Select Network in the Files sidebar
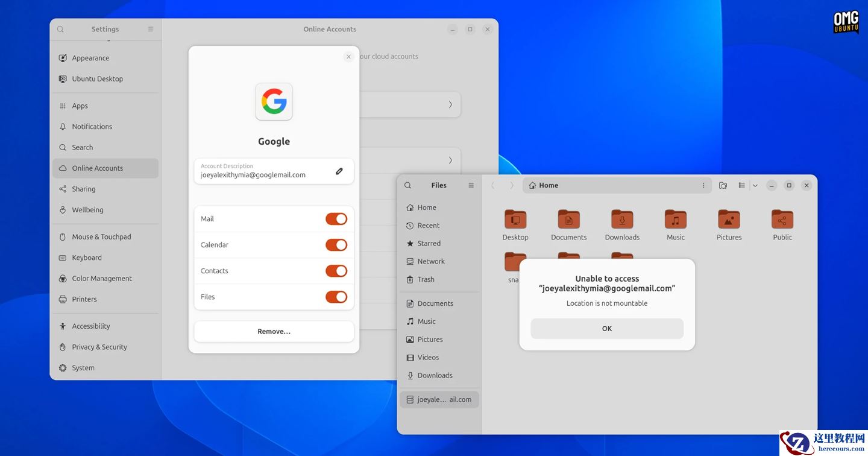Viewport: 868px width, 456px height. [430, 261]
